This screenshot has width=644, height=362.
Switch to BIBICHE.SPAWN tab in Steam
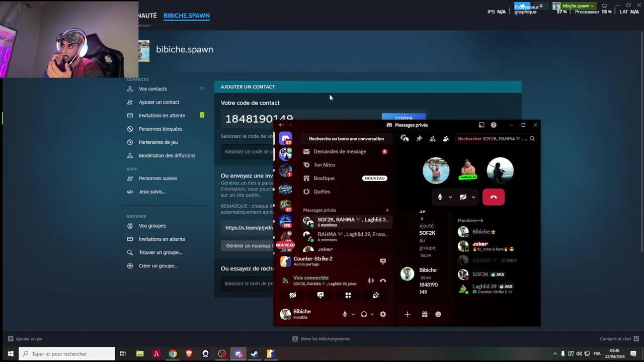click(187, 16)
